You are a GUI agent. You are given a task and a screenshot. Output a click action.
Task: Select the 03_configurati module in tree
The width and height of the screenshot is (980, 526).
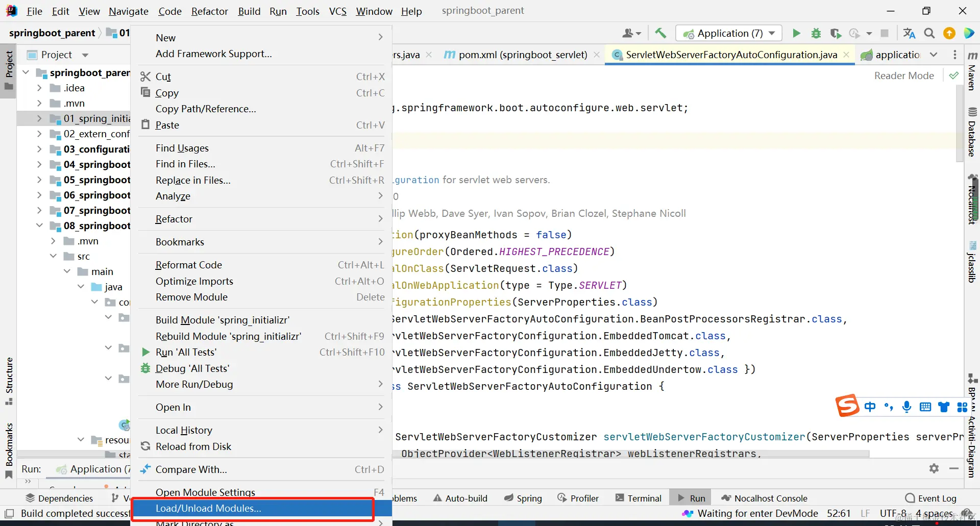tap(96, 149)
